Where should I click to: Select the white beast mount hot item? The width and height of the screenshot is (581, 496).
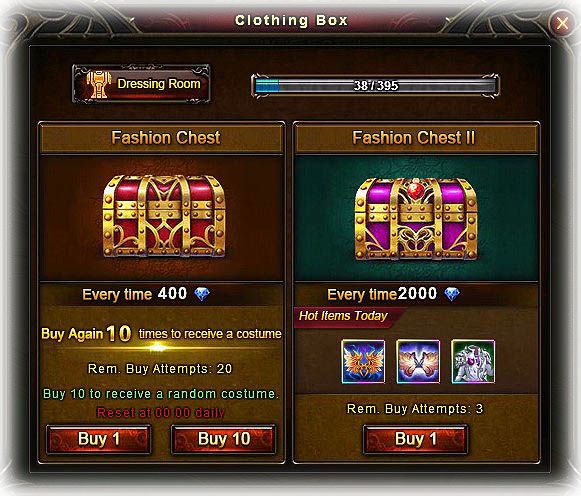click(x=473, y=362)
